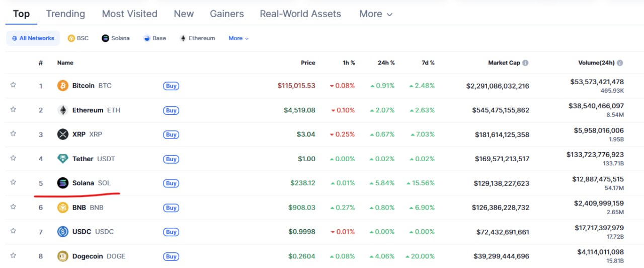Sort by the Market Cap header
Screen dimensions: 644x268
(x=504, y=63)
